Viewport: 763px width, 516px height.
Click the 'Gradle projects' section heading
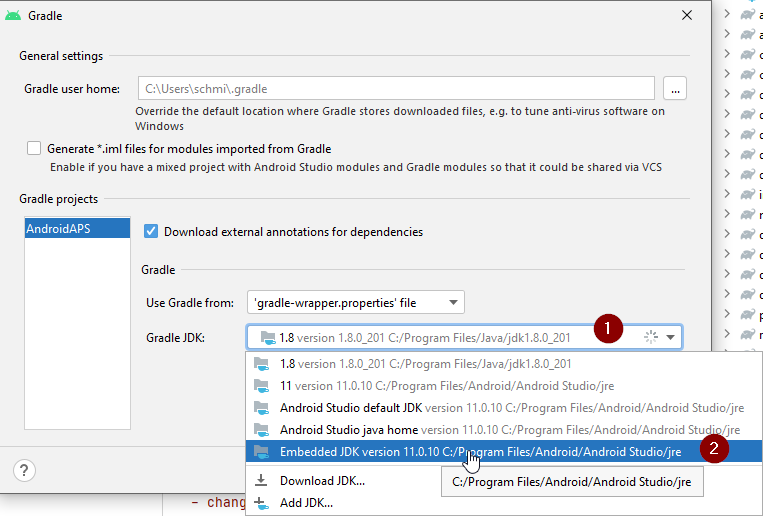[58, 199]
